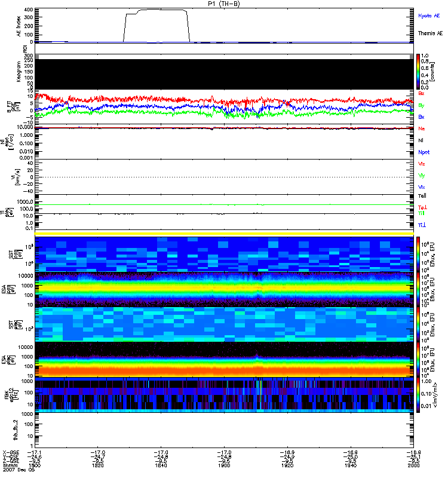Click the ESA elec Eflux color bar

coord(418,360)
